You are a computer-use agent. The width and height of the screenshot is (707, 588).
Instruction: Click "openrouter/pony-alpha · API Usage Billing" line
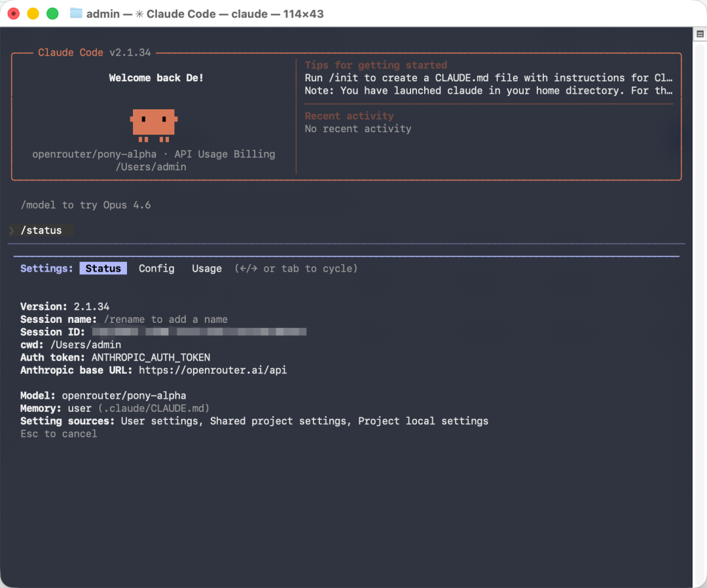[154, 155]
